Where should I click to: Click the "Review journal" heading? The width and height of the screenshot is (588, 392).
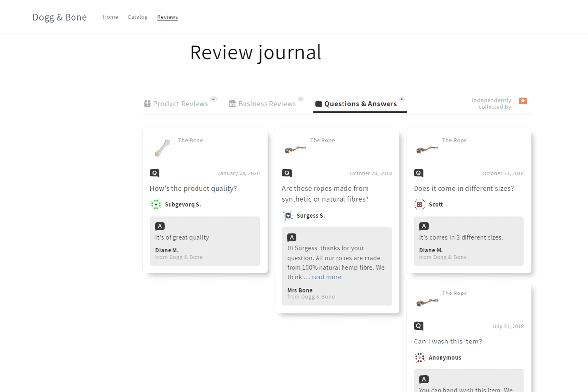pos(256,52)
